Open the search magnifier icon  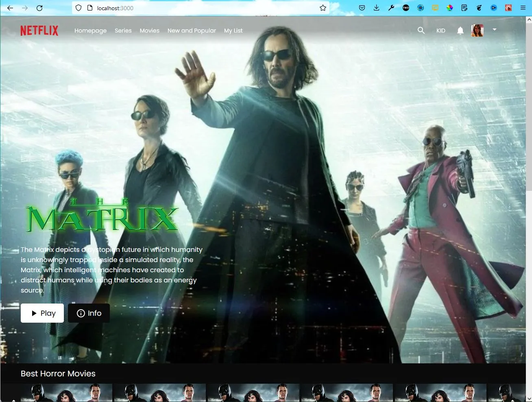421,31
